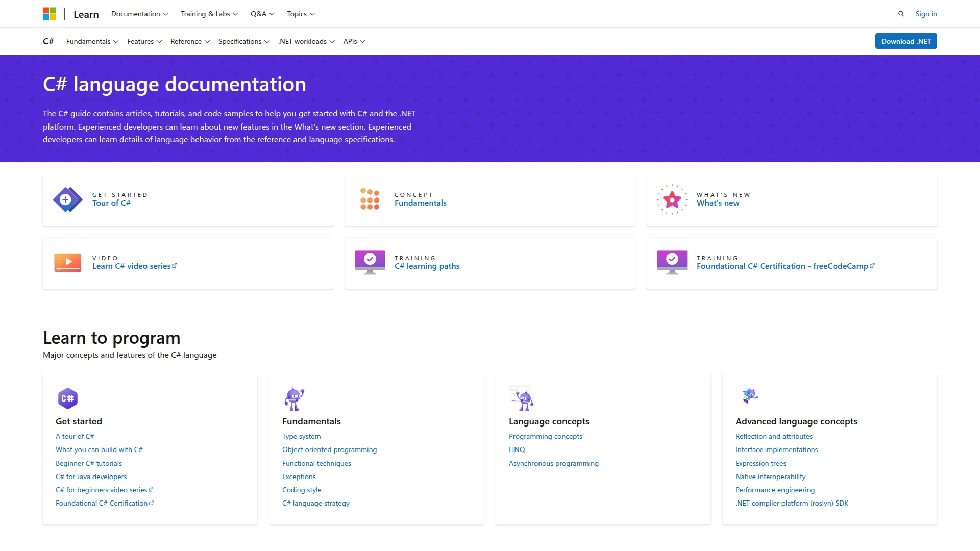
Task: Click the video play icon
Action: (x=67, y=263)
